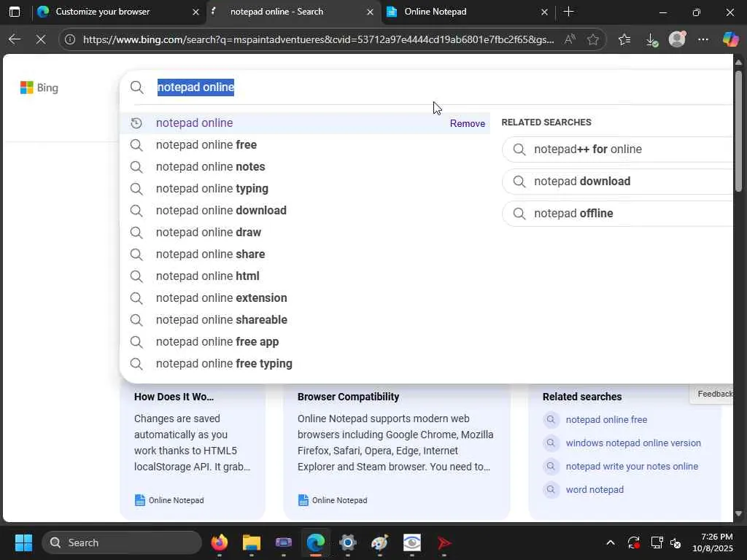Close the Online Notepad tab

[x=544, y=12]
